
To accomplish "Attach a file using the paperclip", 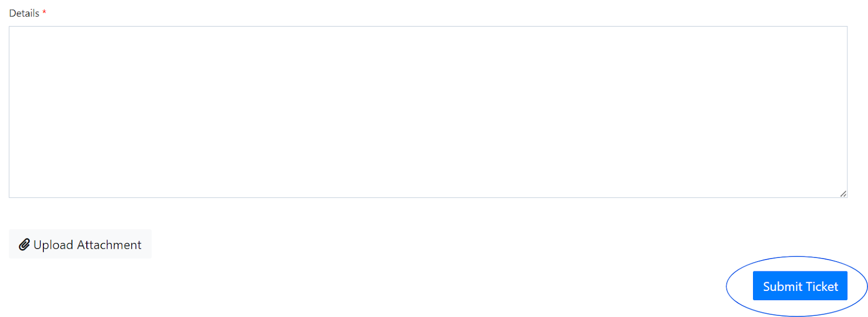I will pos(24,244).
